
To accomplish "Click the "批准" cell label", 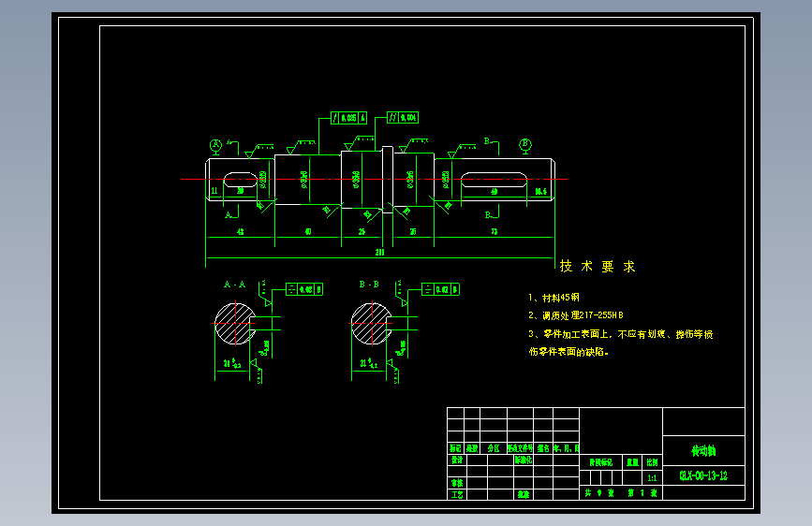I will (523, 494).
